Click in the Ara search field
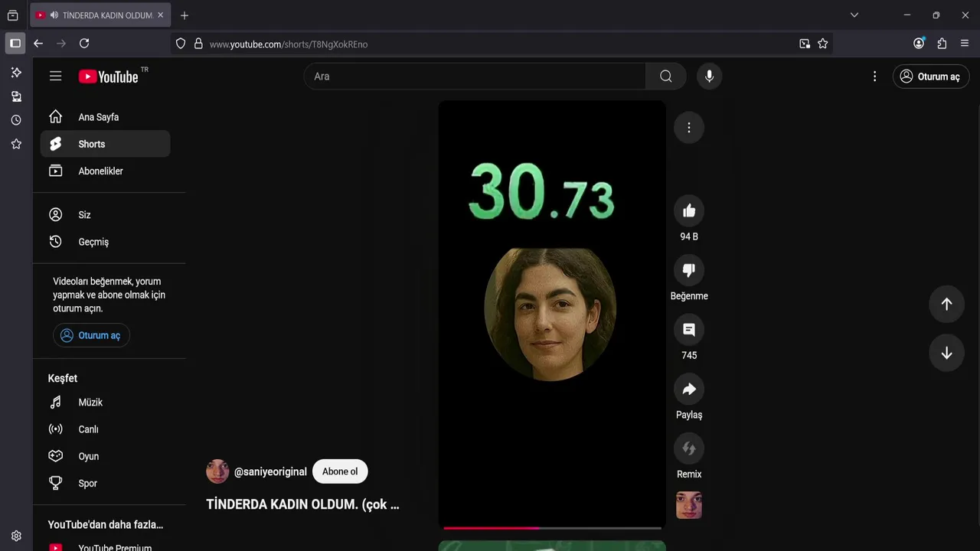 [475, 76]
